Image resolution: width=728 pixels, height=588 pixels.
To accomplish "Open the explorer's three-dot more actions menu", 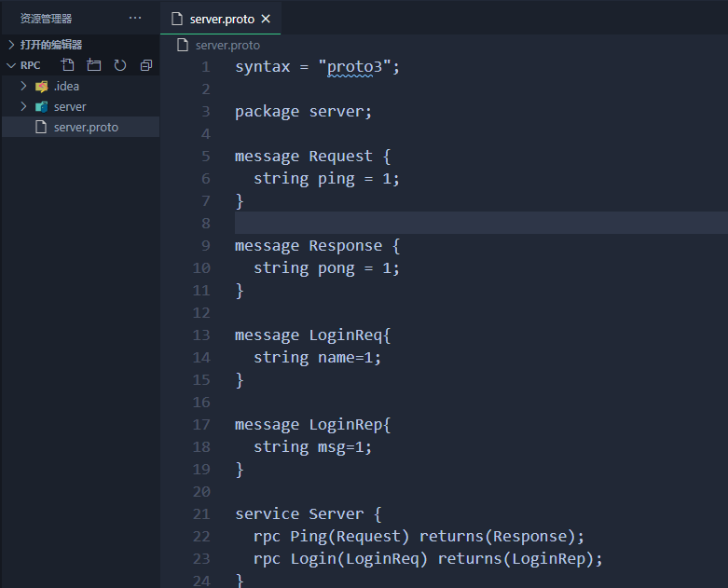I will (x=135, y=18).
